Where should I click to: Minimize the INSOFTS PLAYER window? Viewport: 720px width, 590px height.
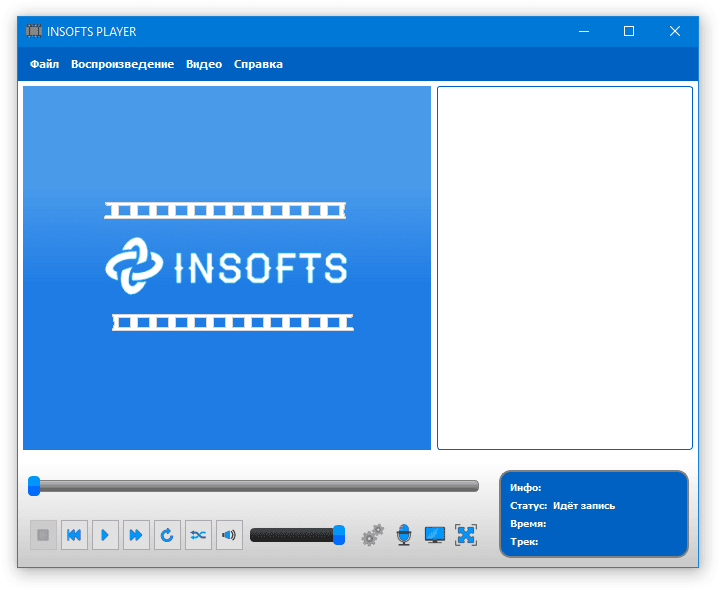click(584, 31)
